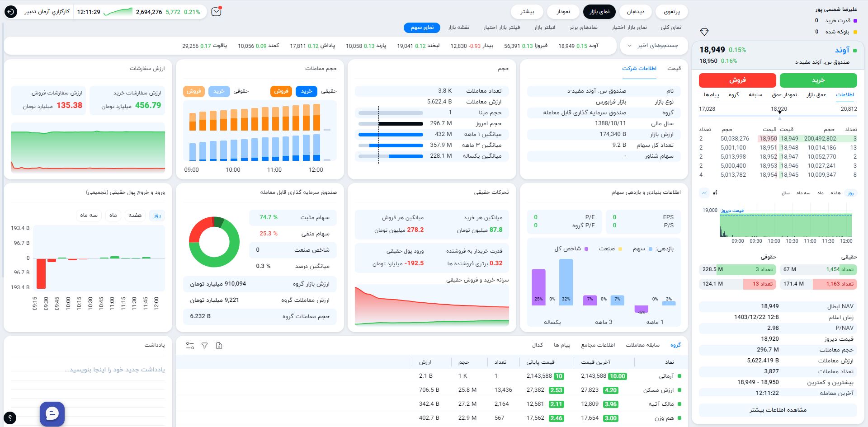868x427 pixels.
Task: Click the best ask price 18,950 in order book
Action: pyautogui.click(x=768, y=139)
